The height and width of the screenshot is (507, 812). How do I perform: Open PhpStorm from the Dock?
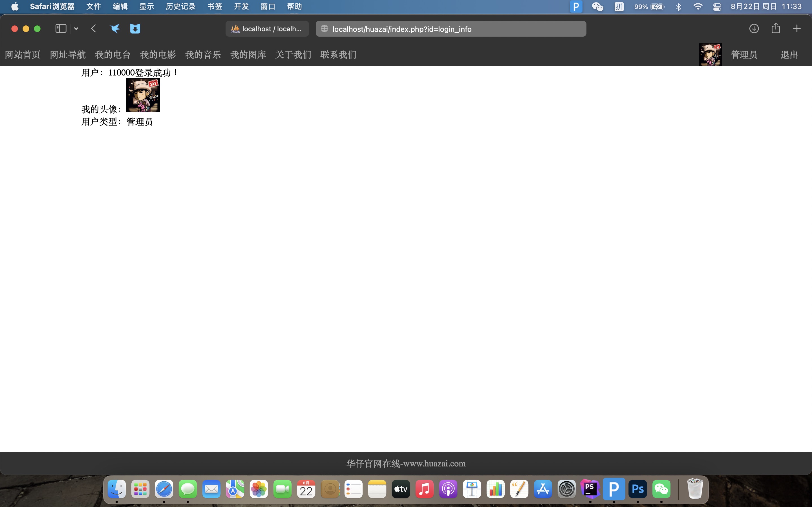(590, 489)
